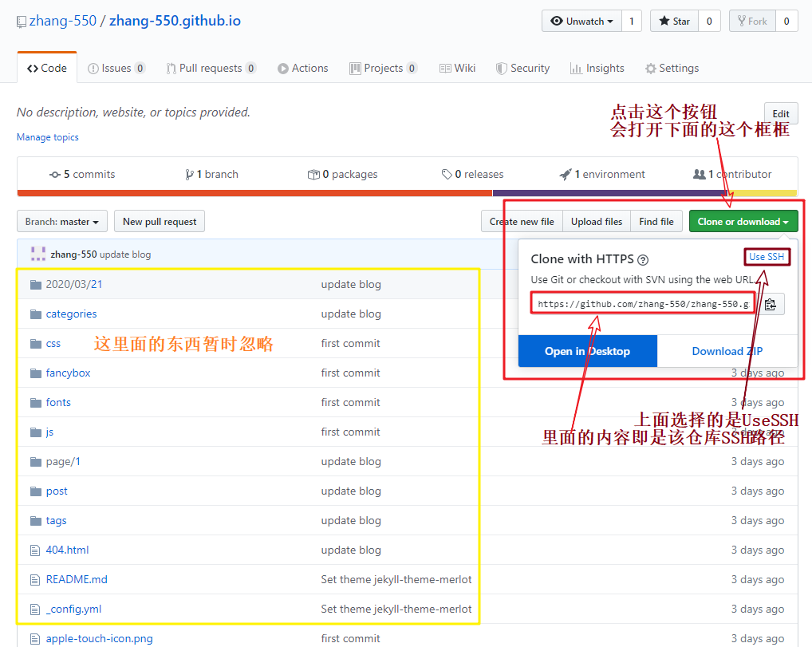Open zhang-550.github.io repository link
812x647 pixels.
pyautogui.click(x=175, y=21)
